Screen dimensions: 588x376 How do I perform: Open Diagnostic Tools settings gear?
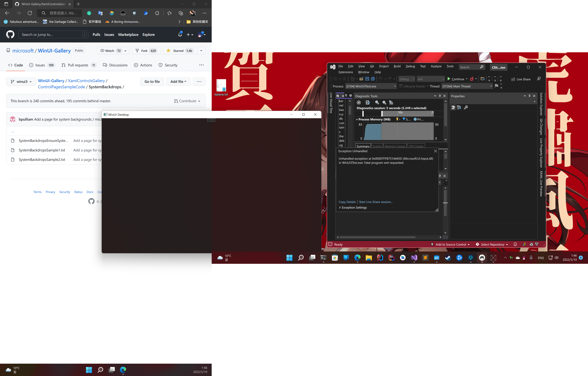coord(359,103)
